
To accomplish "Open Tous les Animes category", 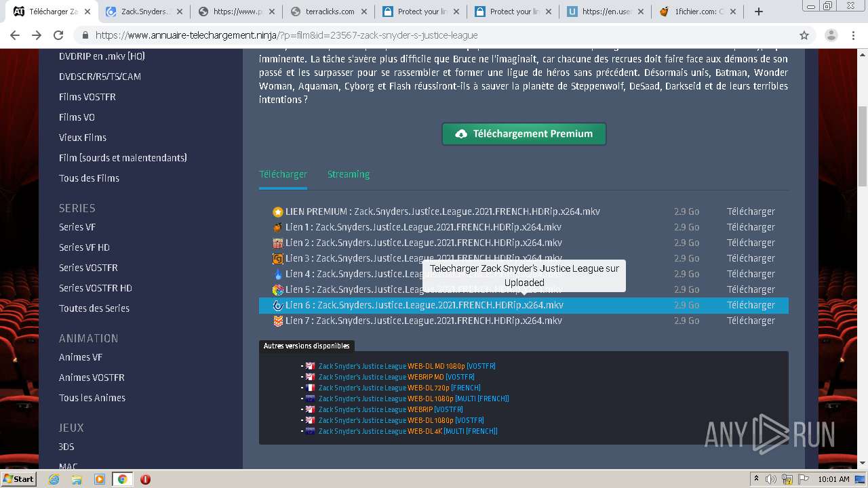I will pos(92,398).
